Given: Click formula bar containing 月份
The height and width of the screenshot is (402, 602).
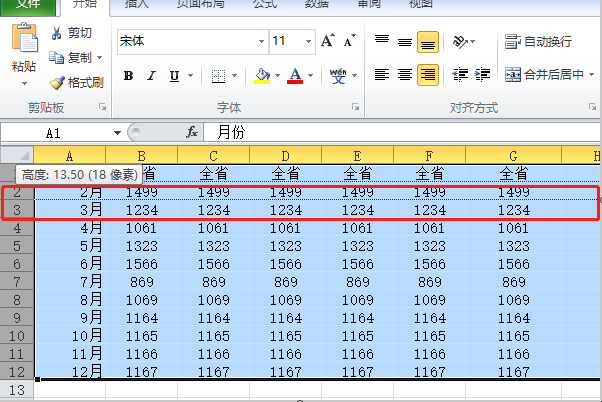Looking at the screenshot, I should pos(401,132).
